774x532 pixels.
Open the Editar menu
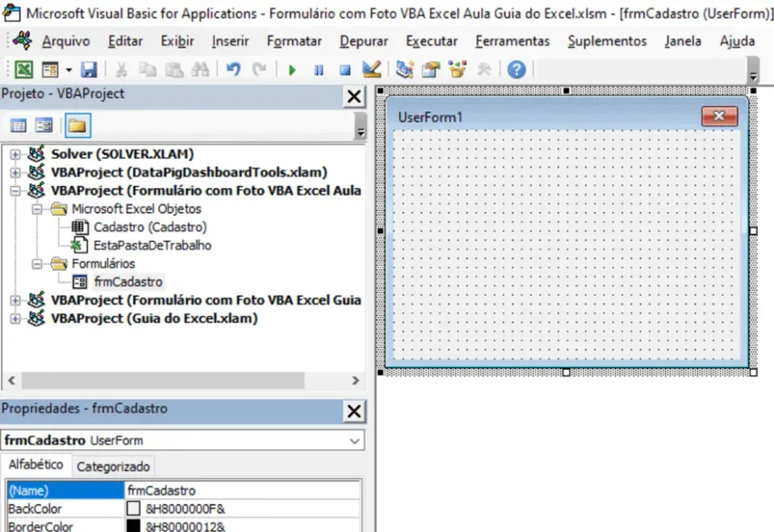click(x=126, y=41)
